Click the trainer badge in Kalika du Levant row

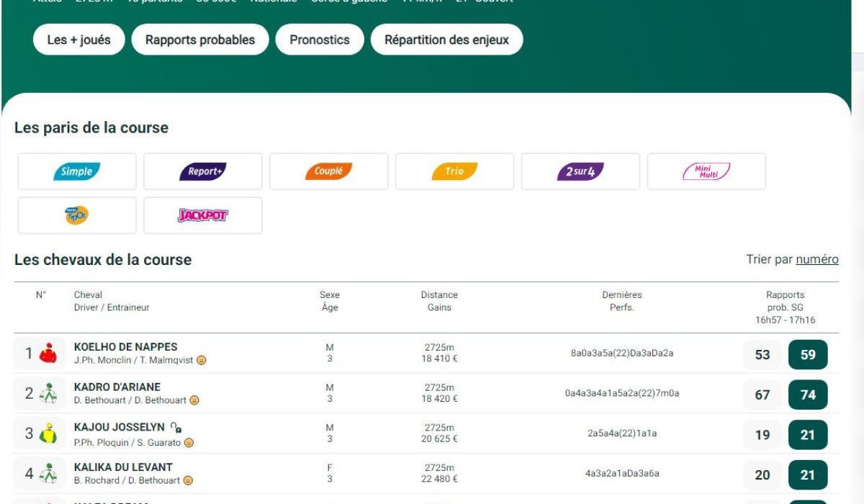(x=188, y=480)
